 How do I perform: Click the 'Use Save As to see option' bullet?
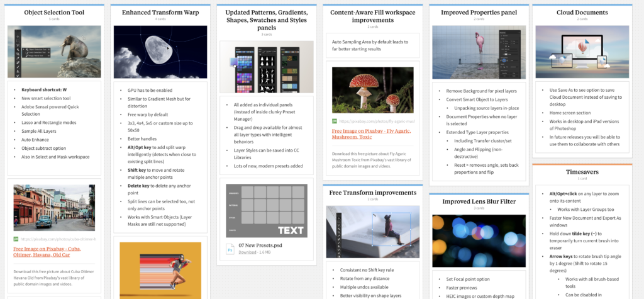(586, 97)
